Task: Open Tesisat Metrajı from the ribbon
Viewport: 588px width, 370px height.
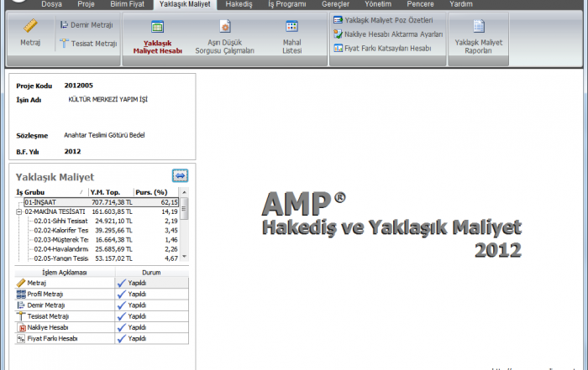Action: (x=88, y=44)
